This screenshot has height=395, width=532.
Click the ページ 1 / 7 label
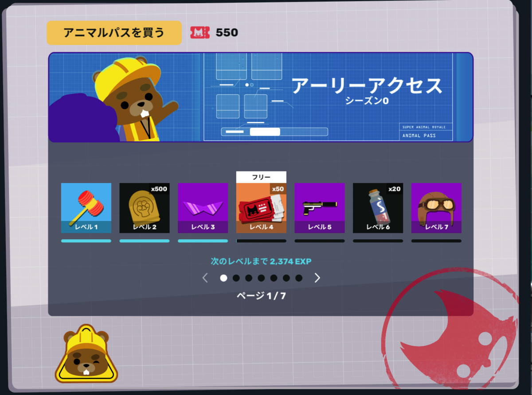pyautogui.click(x=261, y=296)
